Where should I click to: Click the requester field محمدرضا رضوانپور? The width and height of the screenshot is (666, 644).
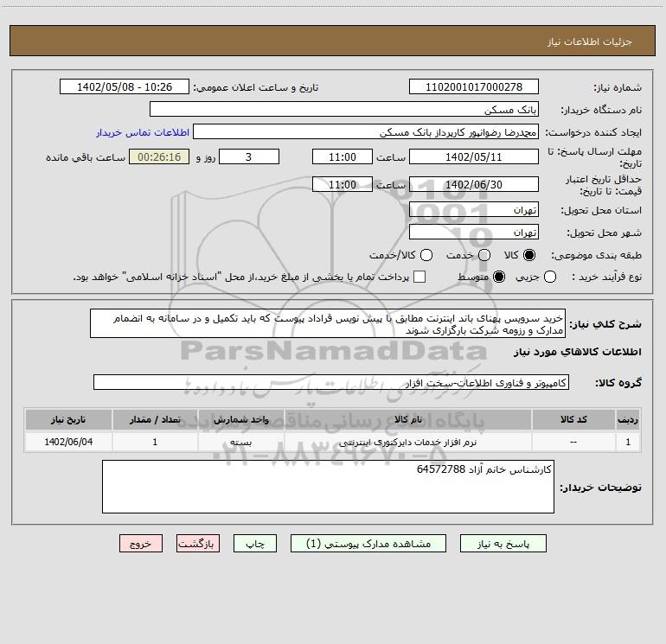366,131
